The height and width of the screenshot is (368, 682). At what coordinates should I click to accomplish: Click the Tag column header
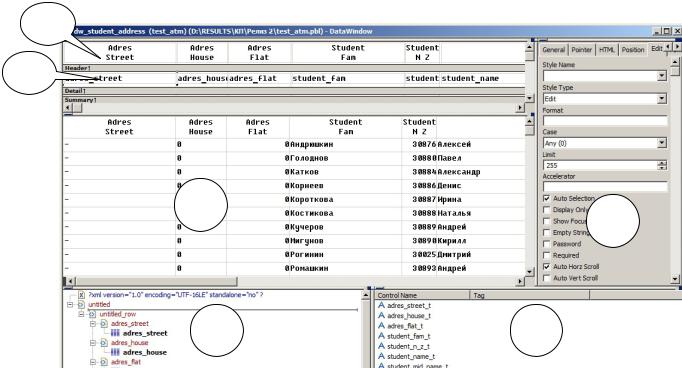point(530,295)
